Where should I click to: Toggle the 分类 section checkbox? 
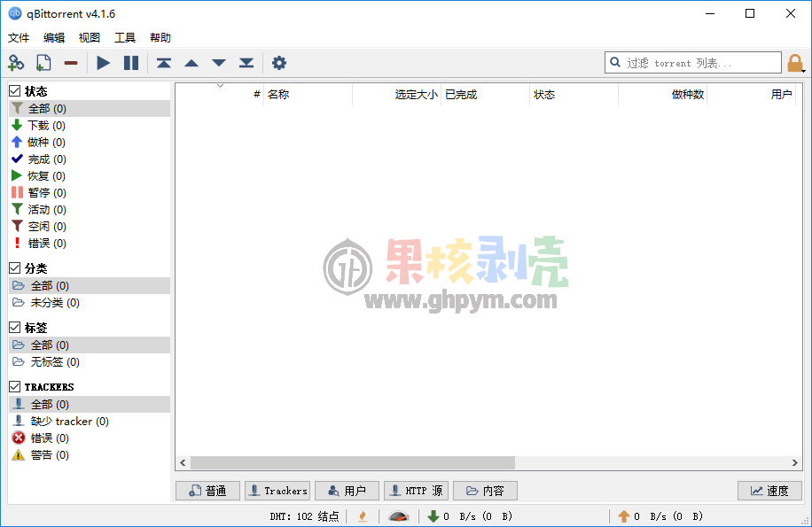click(15, 268)
